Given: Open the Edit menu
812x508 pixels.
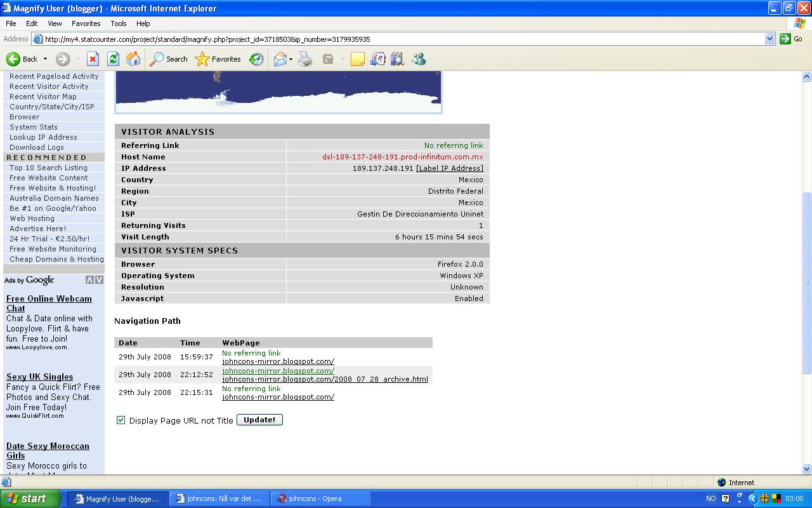Looking at the screenshot, I should (32, 23).
